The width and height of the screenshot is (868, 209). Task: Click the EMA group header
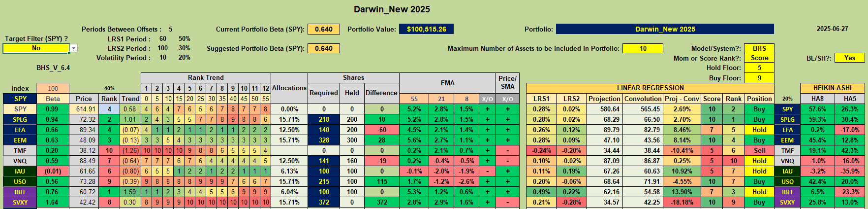click(447, 83)
